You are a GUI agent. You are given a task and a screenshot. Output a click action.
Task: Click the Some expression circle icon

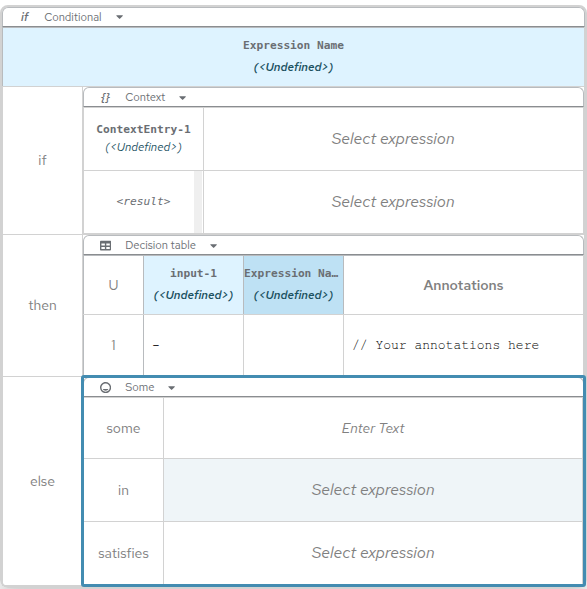[106, 387]
